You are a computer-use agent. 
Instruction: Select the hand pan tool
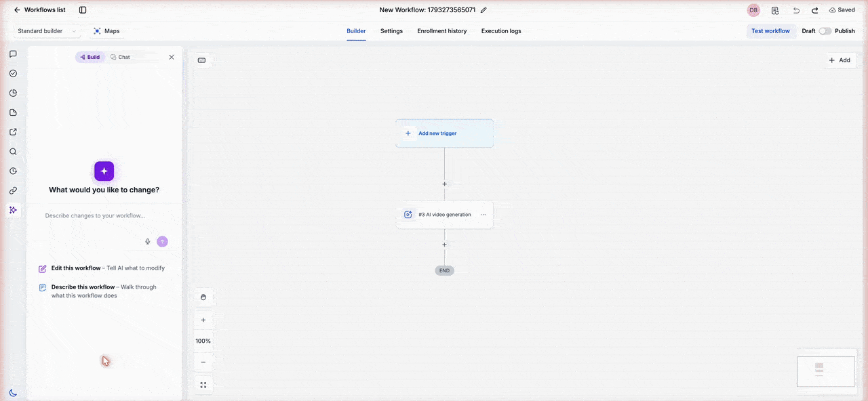[203, 297]
